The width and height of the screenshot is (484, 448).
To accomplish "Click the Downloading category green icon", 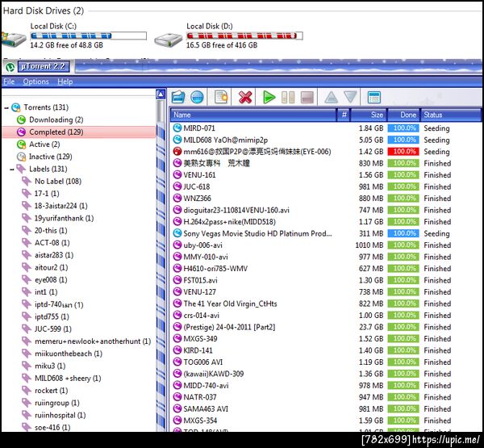I will point(21,119).
